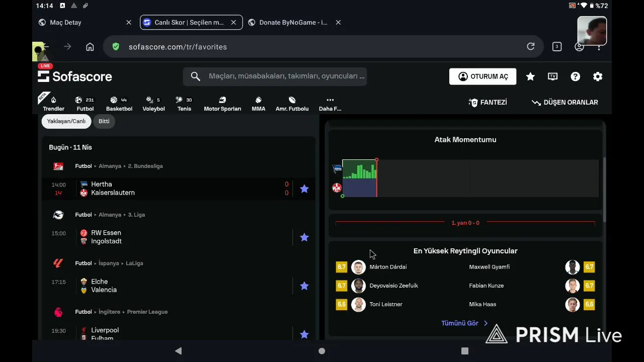Select the Bitti filter
This screenshot has height=362, width=644.
(x=104, y=121)
